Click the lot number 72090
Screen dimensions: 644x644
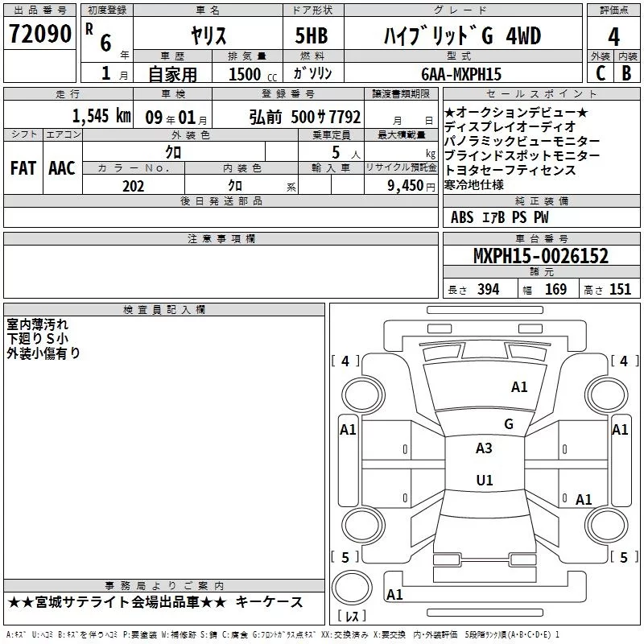point(39,34)
